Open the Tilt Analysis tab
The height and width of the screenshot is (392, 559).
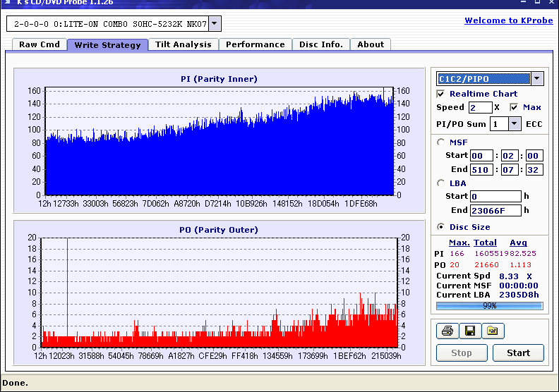(184, 44)
